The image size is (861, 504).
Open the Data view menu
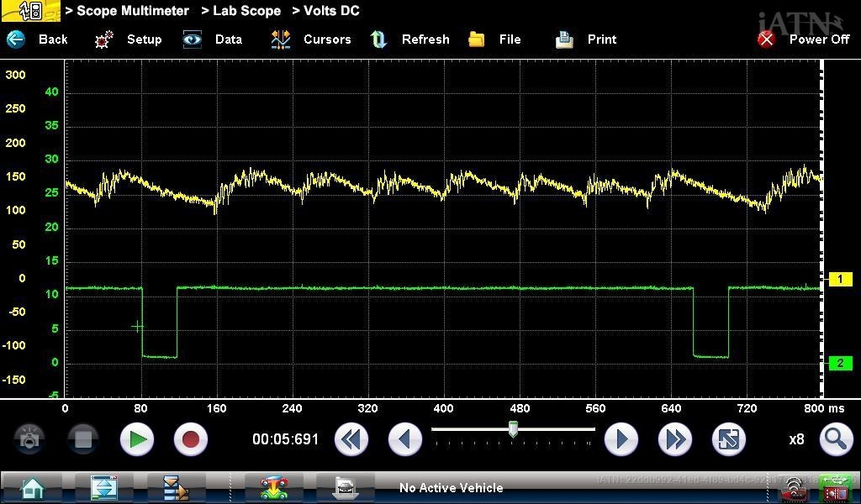point(214,39)
